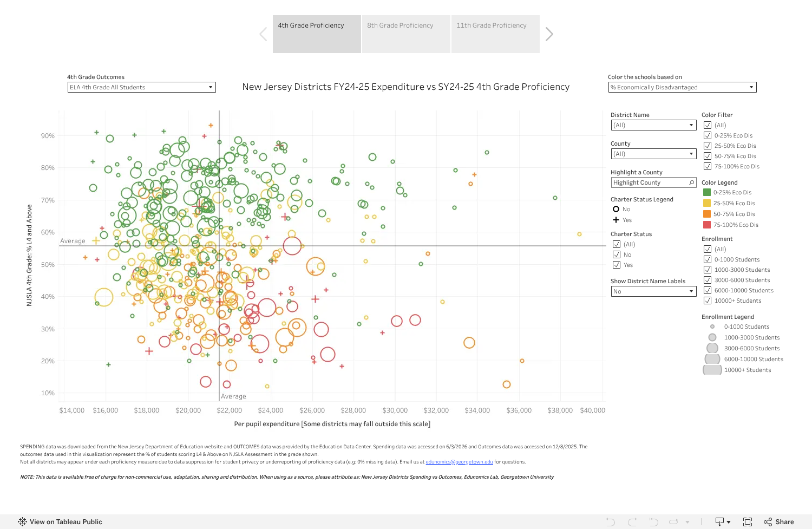812x529 pixels.
Task: Click the undo arrow icon
Action: pyautogui.click(x=611, y=522)
